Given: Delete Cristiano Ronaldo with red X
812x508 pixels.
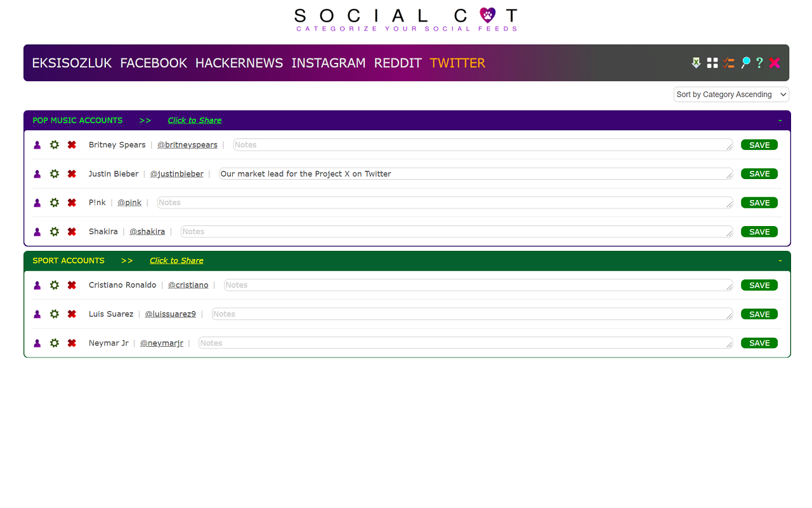Looking at the screenshot, I should (72, 285).
